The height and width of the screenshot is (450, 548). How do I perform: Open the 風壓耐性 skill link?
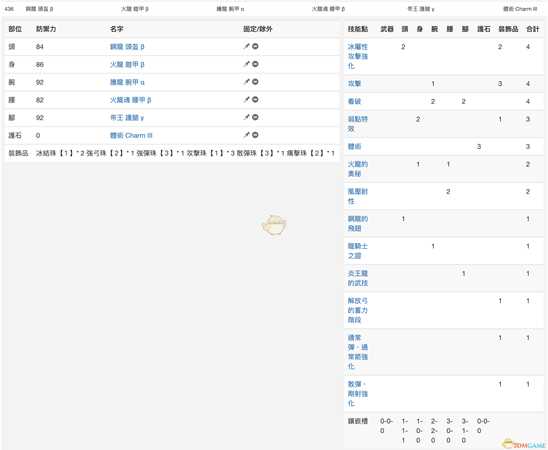tap(358, 196)
